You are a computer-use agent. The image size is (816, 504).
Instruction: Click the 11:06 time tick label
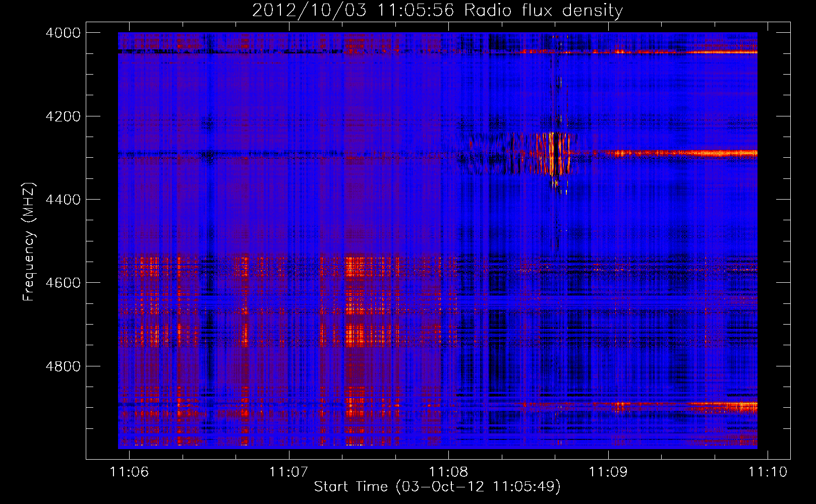(x=130, y=472)
